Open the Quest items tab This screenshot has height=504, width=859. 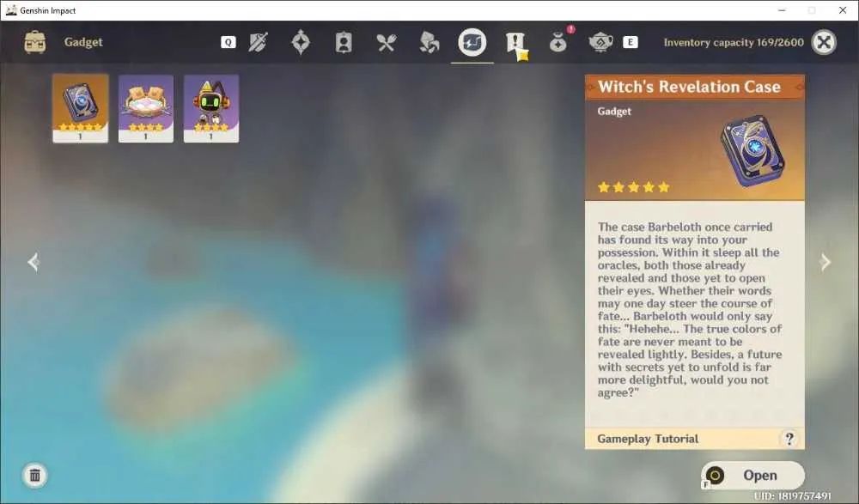(x=515, y=43)
